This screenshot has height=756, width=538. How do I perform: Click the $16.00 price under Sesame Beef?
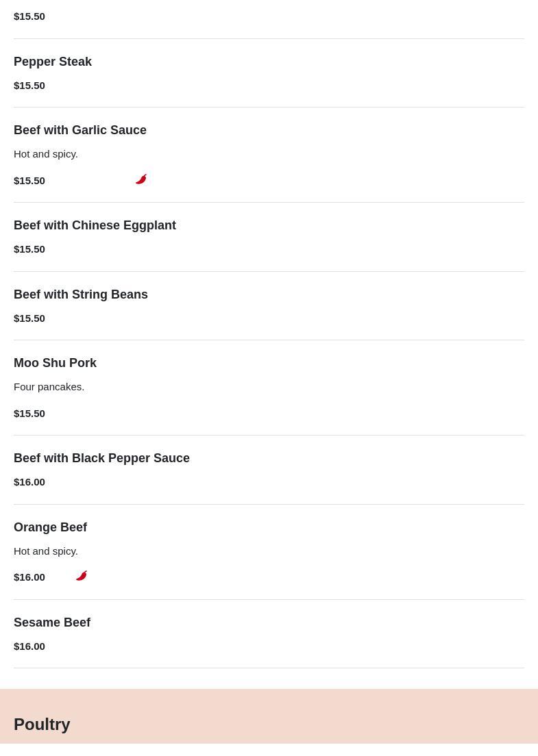click(x=29, y=646)
